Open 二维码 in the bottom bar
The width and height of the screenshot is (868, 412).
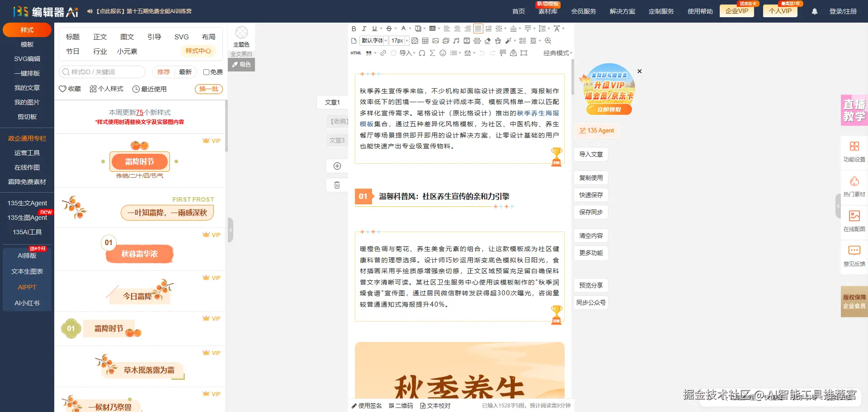coord(401,406)
